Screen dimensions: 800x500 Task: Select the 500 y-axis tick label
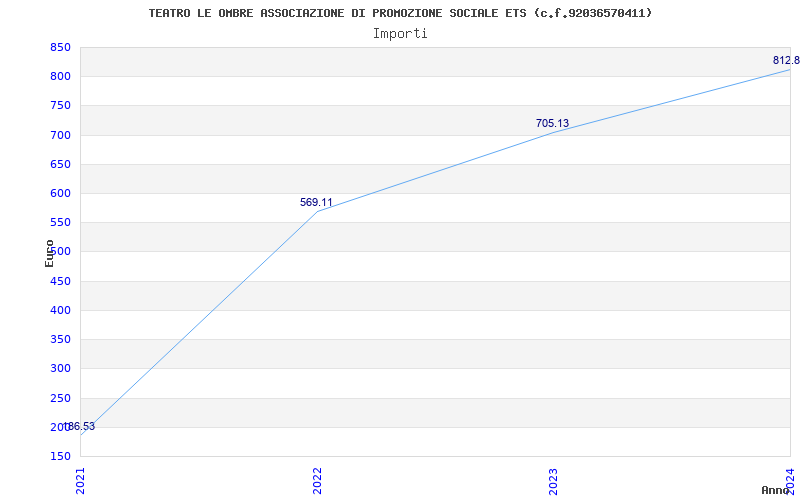pyautogui.click(x=60, y=252)
